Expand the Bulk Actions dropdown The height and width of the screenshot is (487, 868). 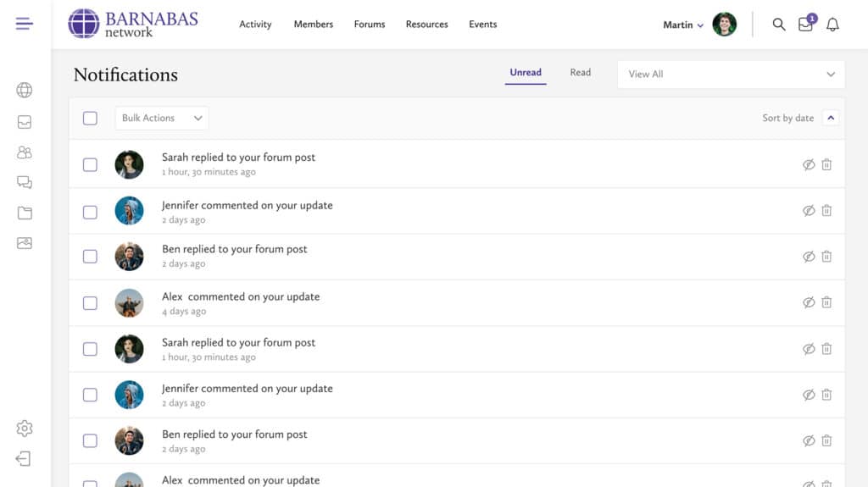[x=162, y=118]
